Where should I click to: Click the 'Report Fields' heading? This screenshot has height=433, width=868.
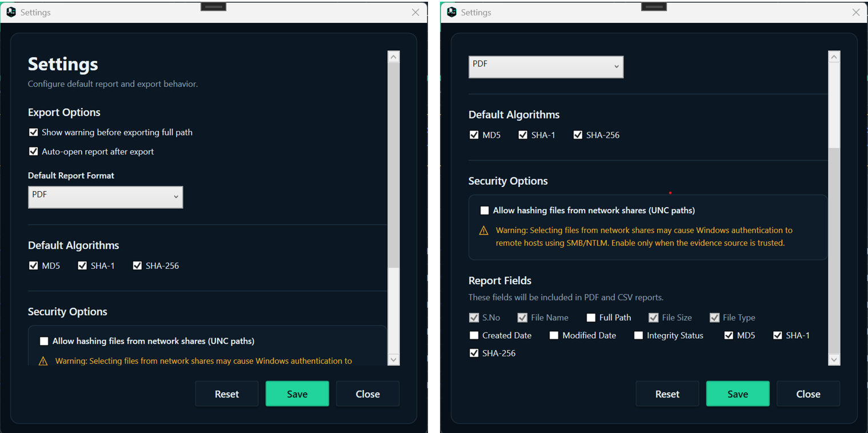point(500,280)
